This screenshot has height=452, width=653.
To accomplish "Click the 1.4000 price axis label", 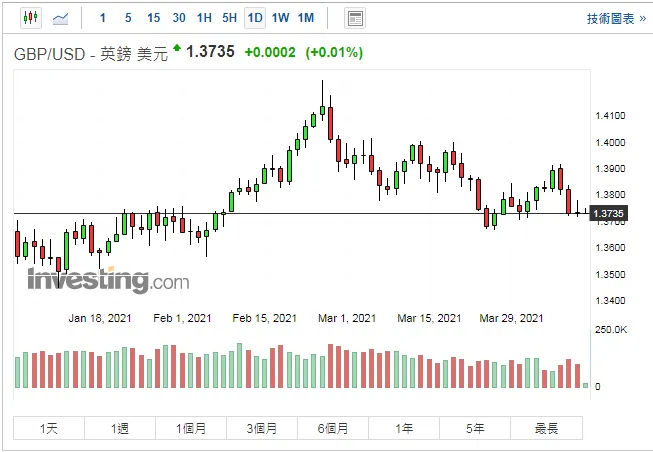I will 611,142.
